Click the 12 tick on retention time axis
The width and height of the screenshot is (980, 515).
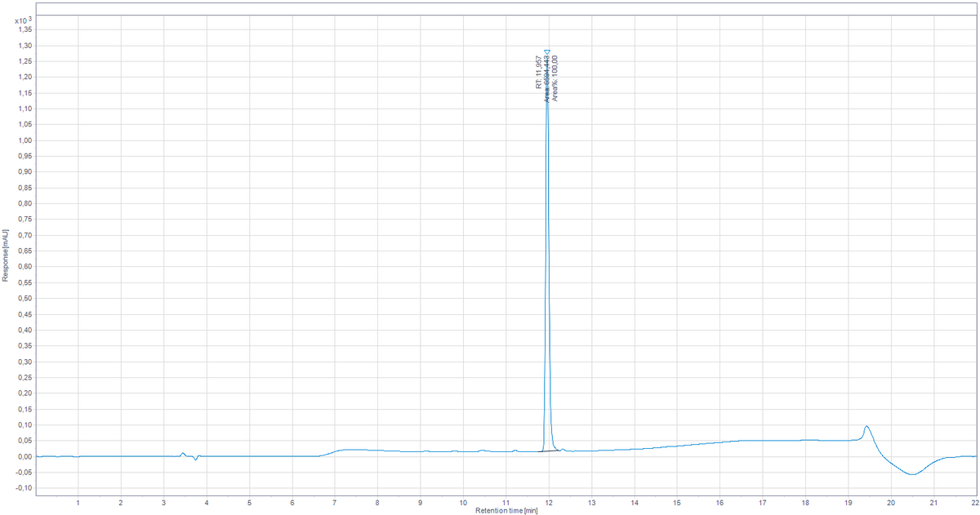pyautogui.click(x=549, y=503)
